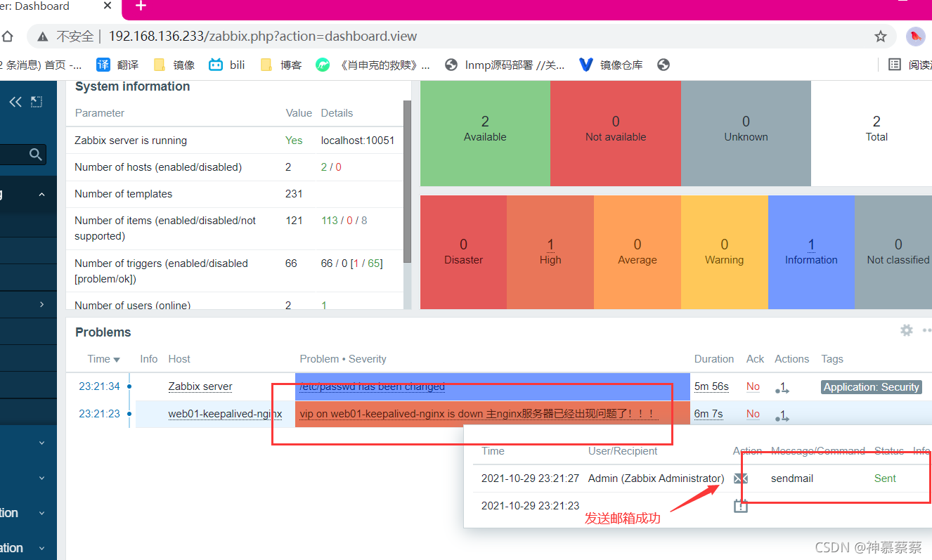Open actions icon for web01-keepalived-nginx problem row
Screen dimensions: 932x560
click(782, 415)
